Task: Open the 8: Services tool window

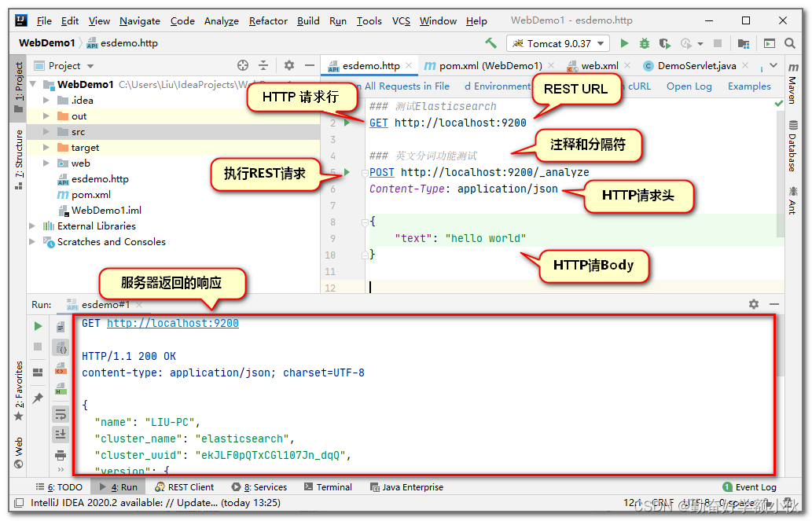Action: [259, 487]
